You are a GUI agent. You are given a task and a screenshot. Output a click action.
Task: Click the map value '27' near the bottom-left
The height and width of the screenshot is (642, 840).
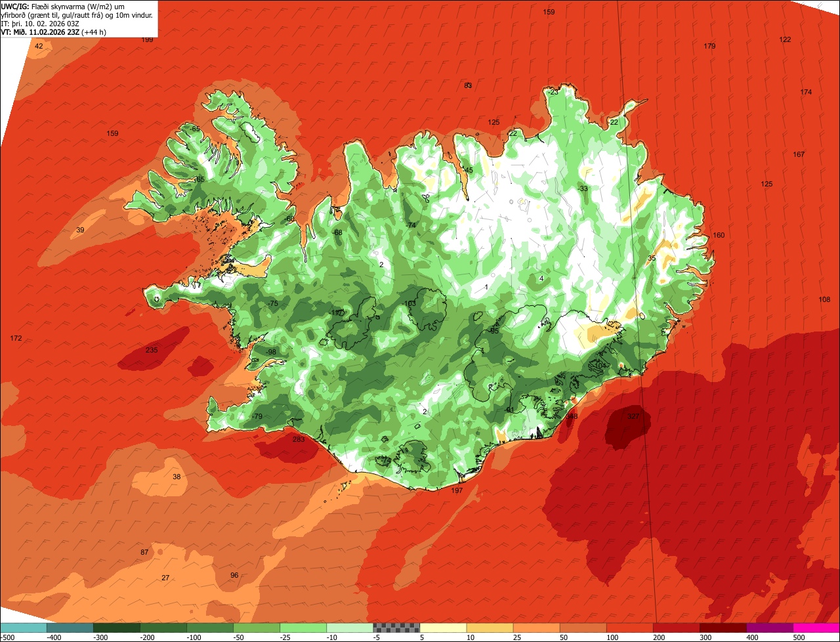pos(165,578)
